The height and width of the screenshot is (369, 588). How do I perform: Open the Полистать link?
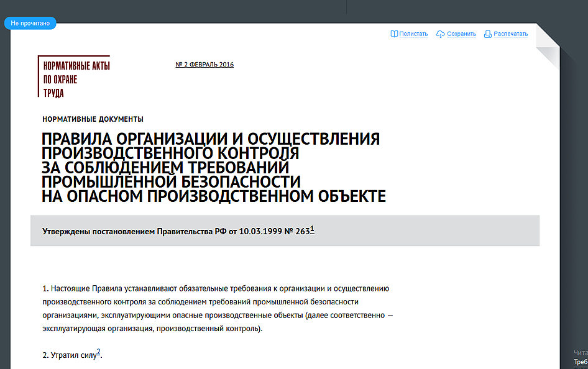(413, 34)
